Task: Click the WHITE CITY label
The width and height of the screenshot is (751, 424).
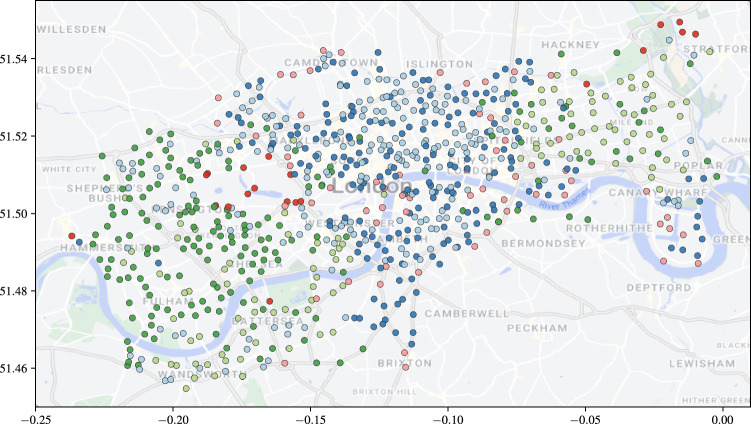Action: (x=69, y=169)
